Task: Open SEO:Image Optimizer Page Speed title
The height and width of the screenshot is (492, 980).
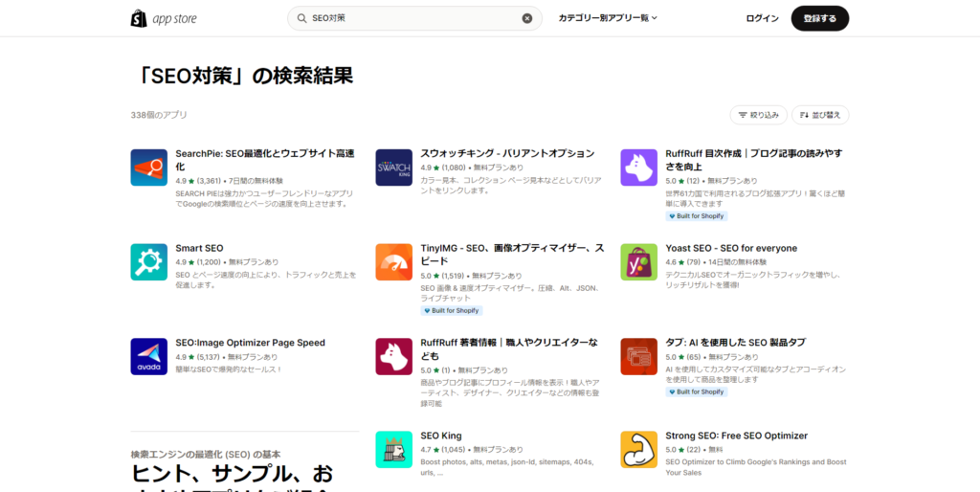Action: 250,343
